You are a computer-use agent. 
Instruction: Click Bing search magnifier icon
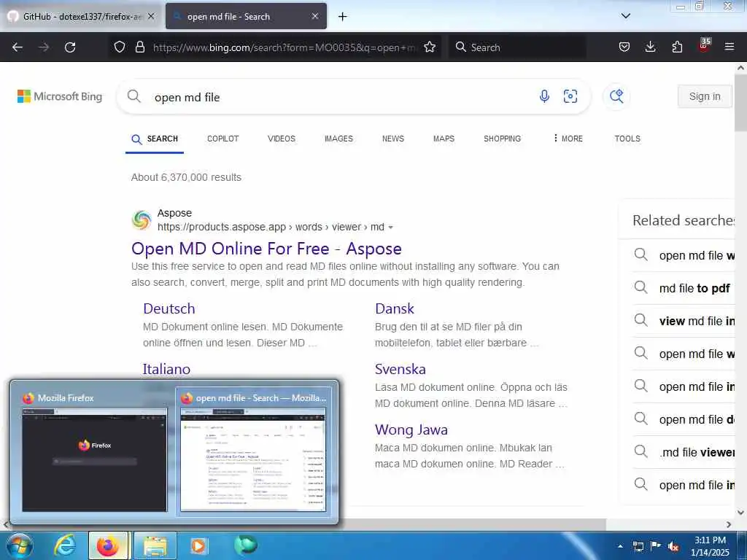click(x=134, y=96)
